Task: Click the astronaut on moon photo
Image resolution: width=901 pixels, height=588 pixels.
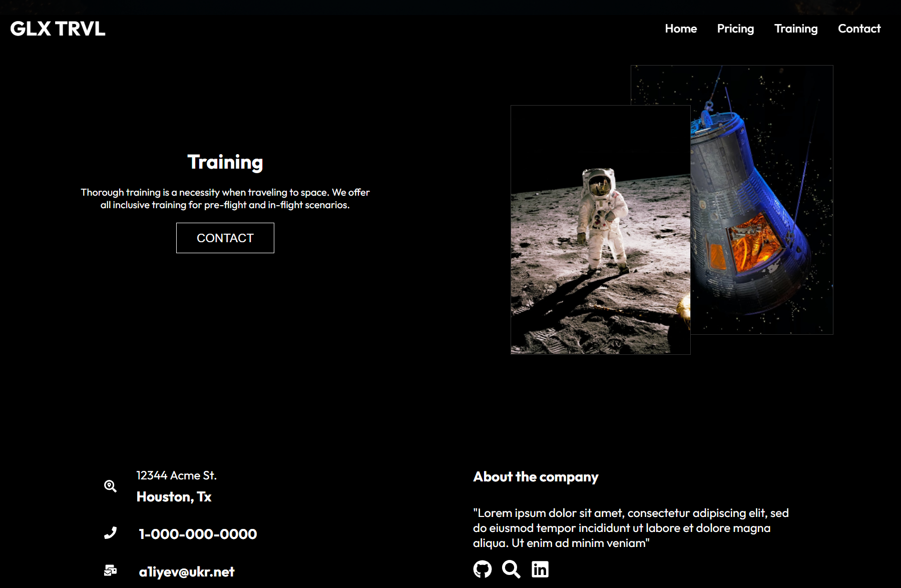Action: (600, 230)
